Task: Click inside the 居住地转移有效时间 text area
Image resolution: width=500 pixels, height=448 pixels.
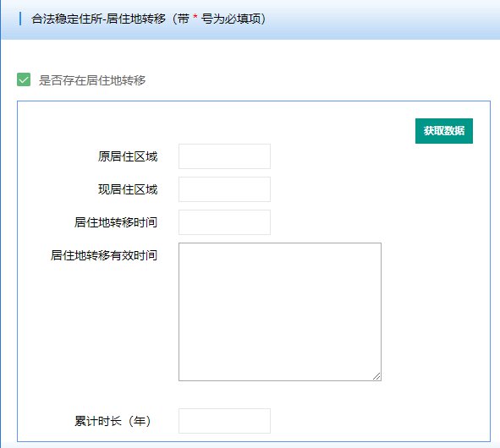Action: click(280, 312)
